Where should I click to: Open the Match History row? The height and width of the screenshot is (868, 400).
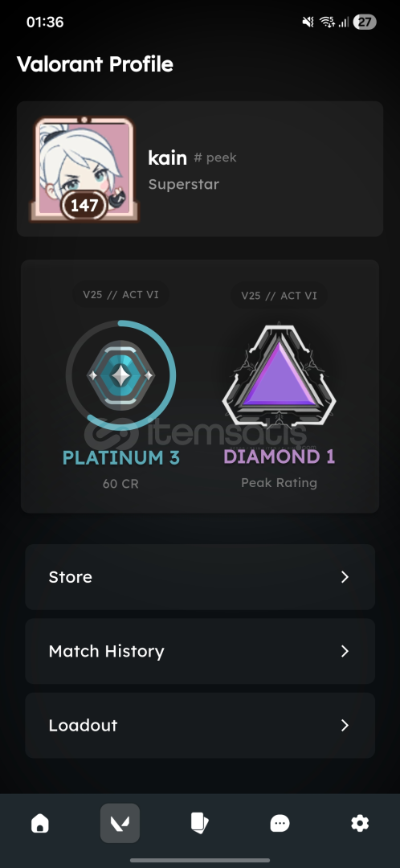point(200,651)
